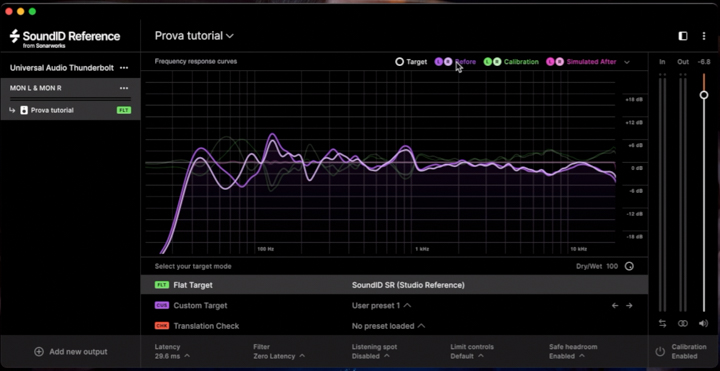The image size is (720, 371).
Task: Toggle the Before left channel curve
Action: 439,62
